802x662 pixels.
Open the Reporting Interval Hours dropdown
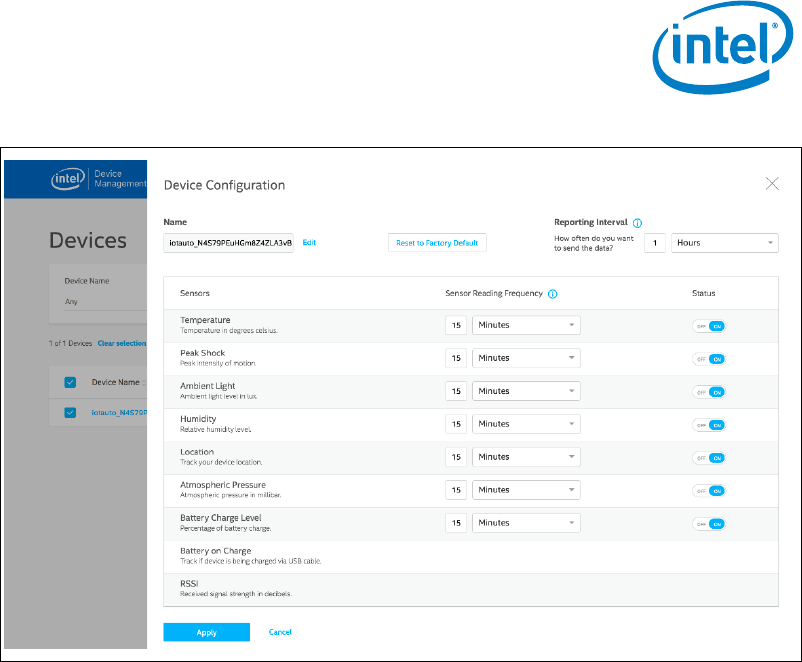click(725, 243)
